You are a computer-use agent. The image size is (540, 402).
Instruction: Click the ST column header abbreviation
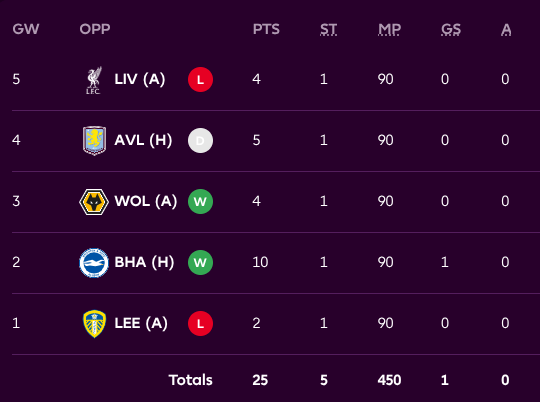328,29
